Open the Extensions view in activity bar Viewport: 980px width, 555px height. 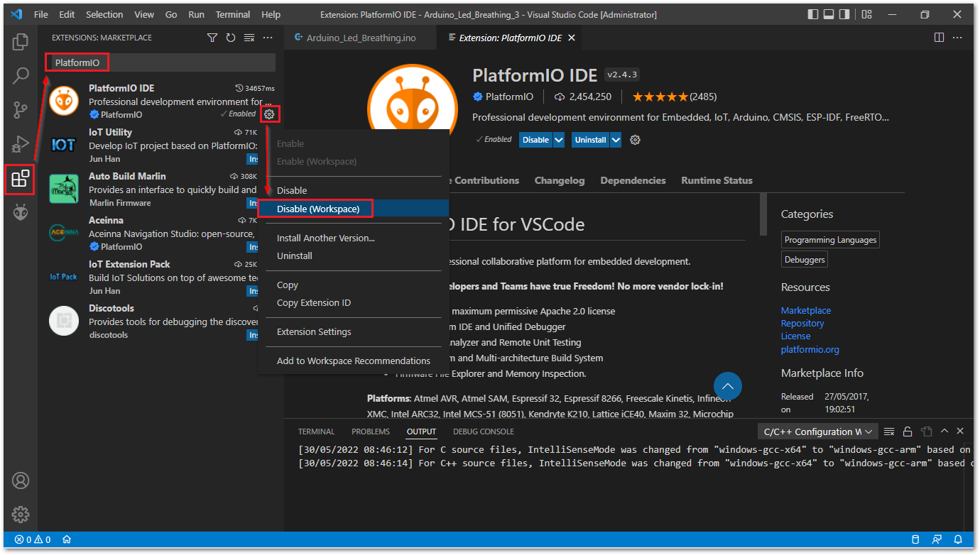click(21, 179)
